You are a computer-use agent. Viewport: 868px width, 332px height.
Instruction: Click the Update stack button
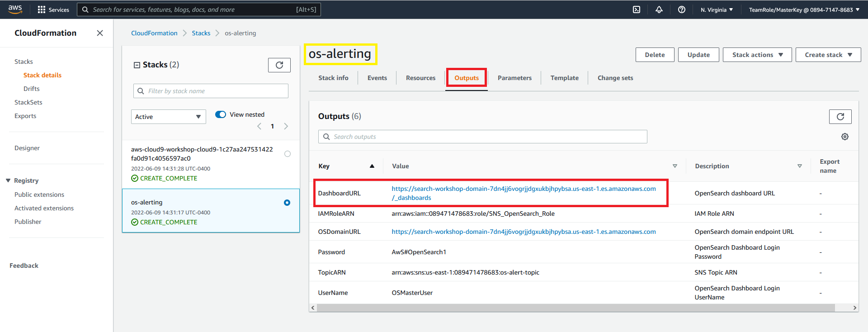coord(698,55)
